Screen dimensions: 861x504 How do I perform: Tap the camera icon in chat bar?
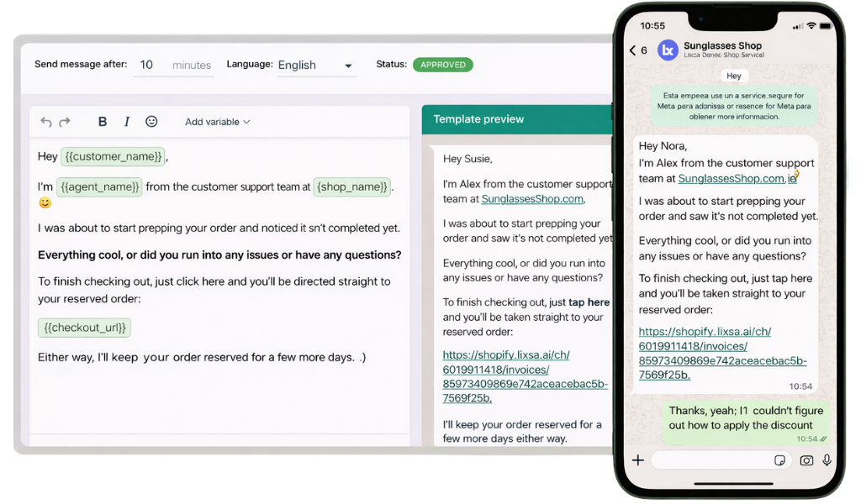pos(806,459)
